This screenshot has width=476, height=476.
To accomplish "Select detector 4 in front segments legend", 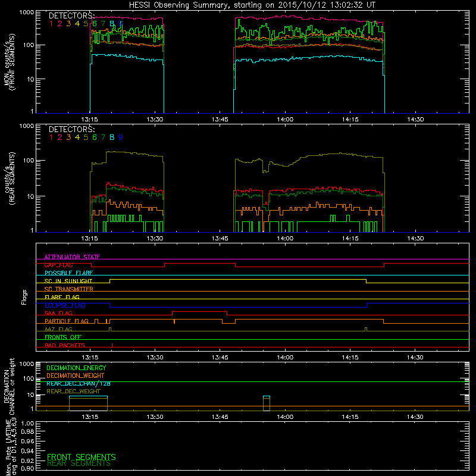I will [77, 23].
